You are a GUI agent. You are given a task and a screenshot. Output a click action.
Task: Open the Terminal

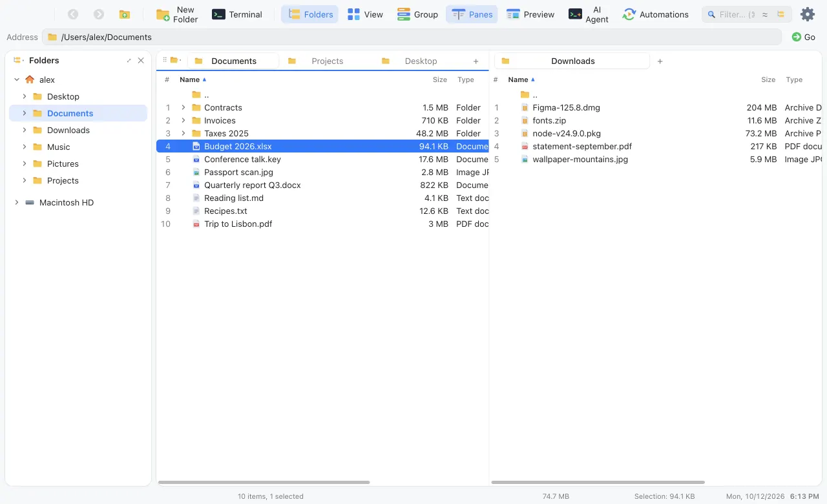pos(237,14)
